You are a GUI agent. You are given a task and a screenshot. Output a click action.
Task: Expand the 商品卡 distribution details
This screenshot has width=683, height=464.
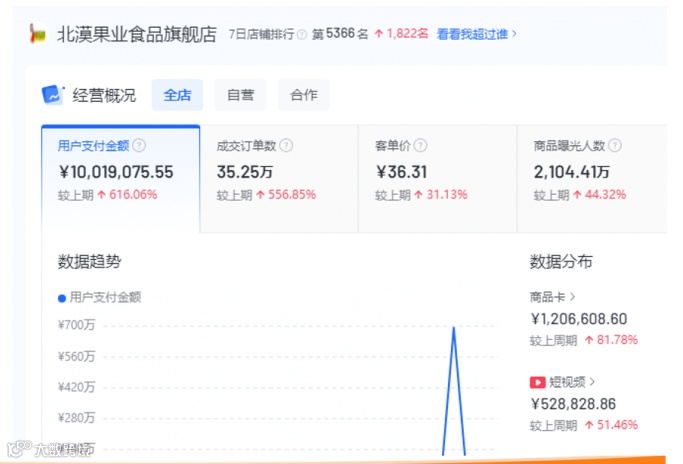point(552,297)
